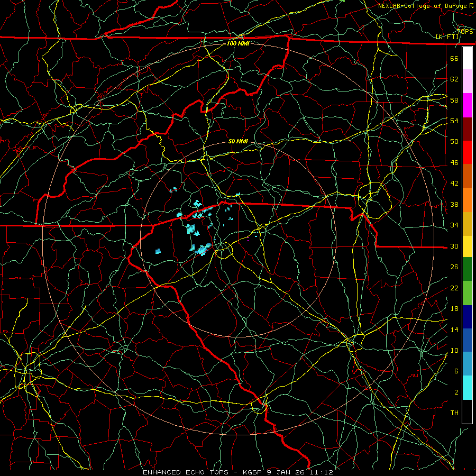Image resolution: width=476 pixels, height=476 pixels.
Task: Click the 100 NMI range ring label
Action: point(238,43)
